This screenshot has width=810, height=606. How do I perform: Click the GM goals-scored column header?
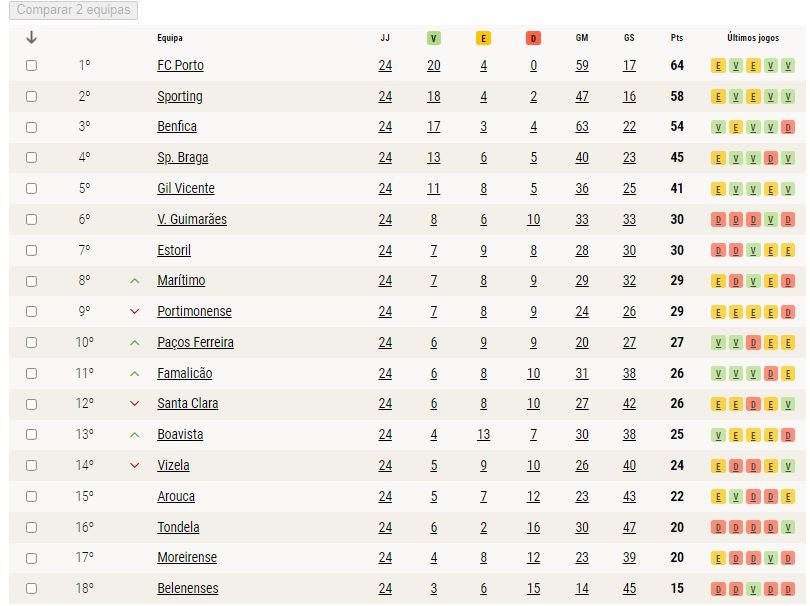582,38
